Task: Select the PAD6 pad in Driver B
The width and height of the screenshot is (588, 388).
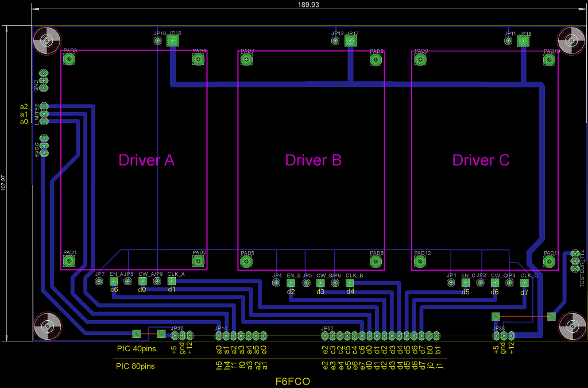Action: tap(376, 262)
